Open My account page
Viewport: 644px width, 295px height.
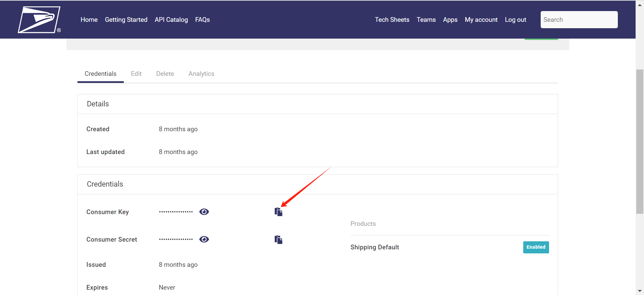(x=481, y=20)
